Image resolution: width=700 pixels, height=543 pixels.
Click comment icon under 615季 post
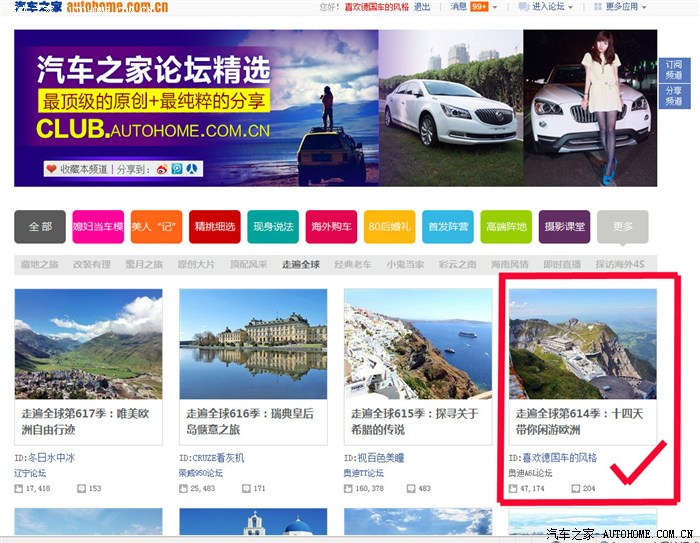click(x=411, y=488)
